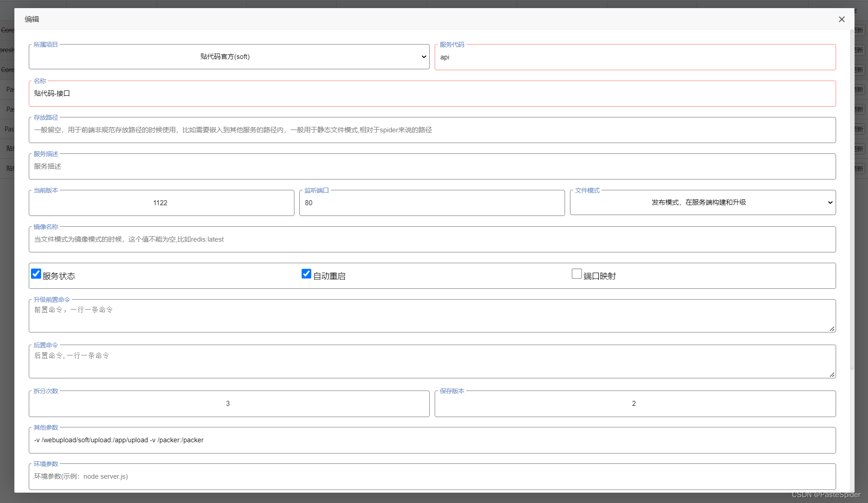Click the close button on the edit dialog
868x503 pixels.
pyautogui.click(x=841, y=19)
